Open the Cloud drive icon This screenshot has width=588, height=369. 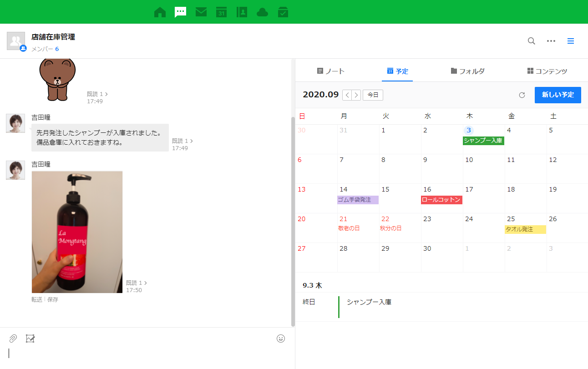pyautogui.click(x=263, y=12)
